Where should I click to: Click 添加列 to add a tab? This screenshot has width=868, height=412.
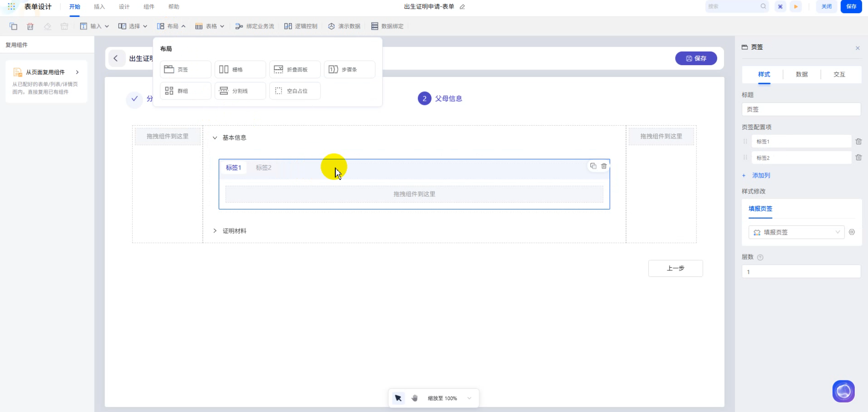click(x=761, y=175)
